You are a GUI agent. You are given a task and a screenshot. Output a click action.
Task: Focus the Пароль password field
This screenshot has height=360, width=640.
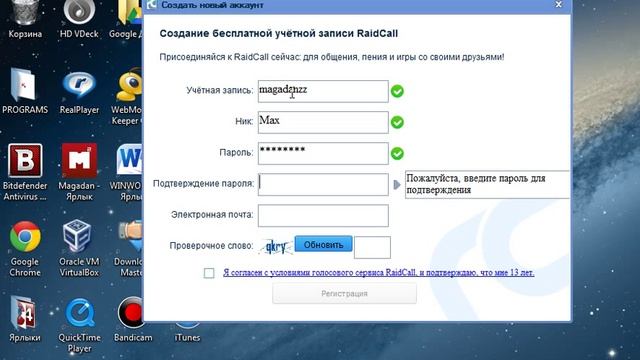[323, 153]
